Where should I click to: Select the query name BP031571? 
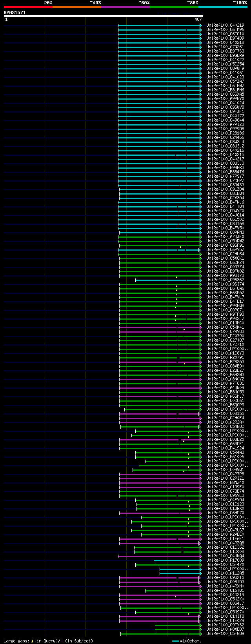[x=15, y=13]
